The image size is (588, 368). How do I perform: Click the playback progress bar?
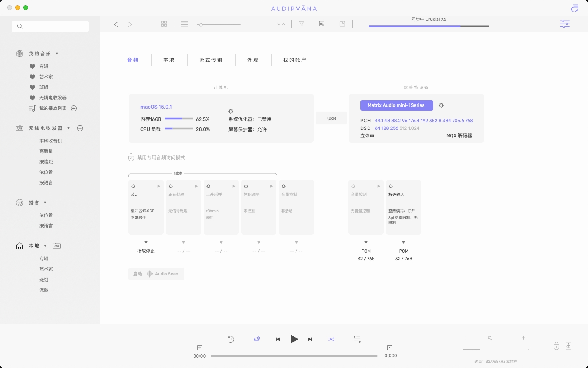click(x=294, y=356)
